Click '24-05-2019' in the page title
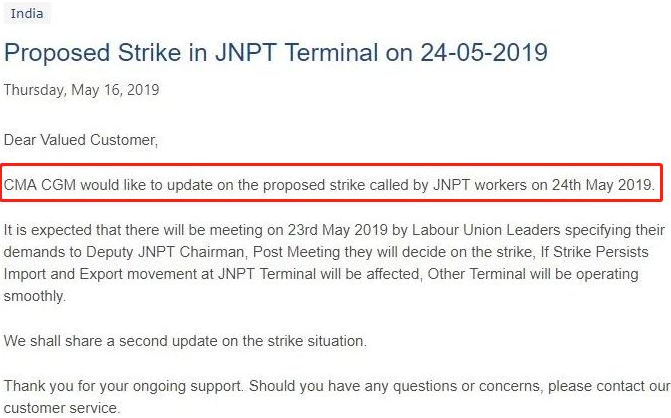 pyautogui.click(x=484, y=53)
